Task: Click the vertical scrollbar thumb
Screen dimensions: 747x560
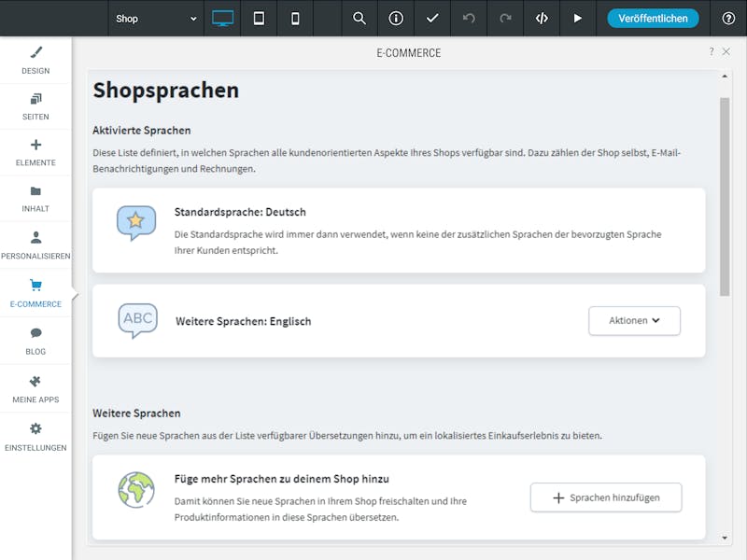Action: (x=725, y=197)
